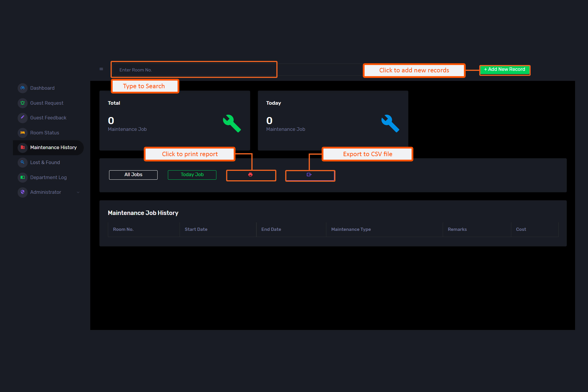588x392 pixels.
Task: Open the Maintenance History menu item
Action: click(x=53, y=147)
